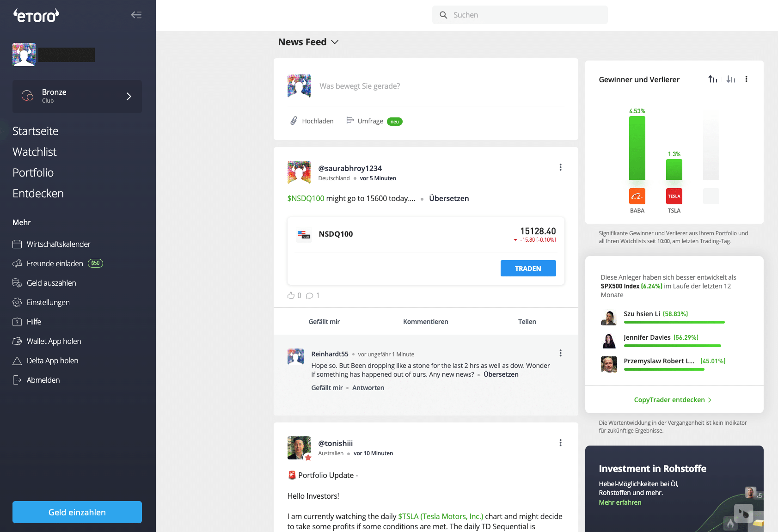Click Übersetzen on the NSDQ100 post
778x532 pixels.
pyautogui.click(x=449, y=198)
